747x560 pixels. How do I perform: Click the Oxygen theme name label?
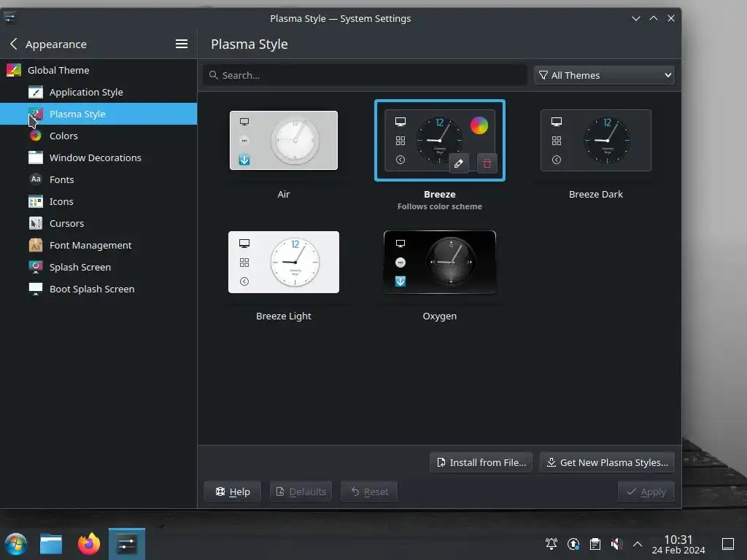(x=439, y=316)
